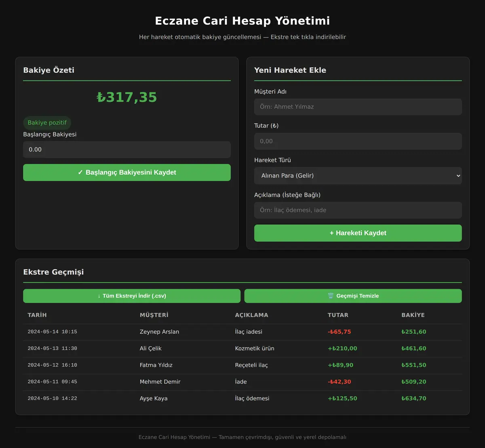Focus the Müşteri Adı input field
485x448 pixels.
pyautogui.click(x=358, y=107)
